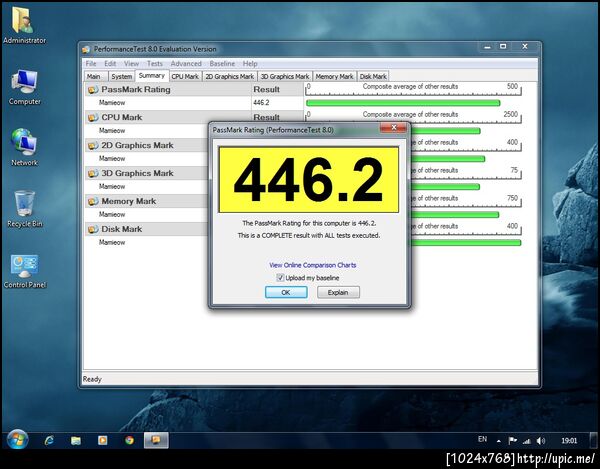Image resolution: width=600 pixels, height=469 pixels.
Task: Close the PassMark Rating dialog
Action: click(x=393, y=128)
